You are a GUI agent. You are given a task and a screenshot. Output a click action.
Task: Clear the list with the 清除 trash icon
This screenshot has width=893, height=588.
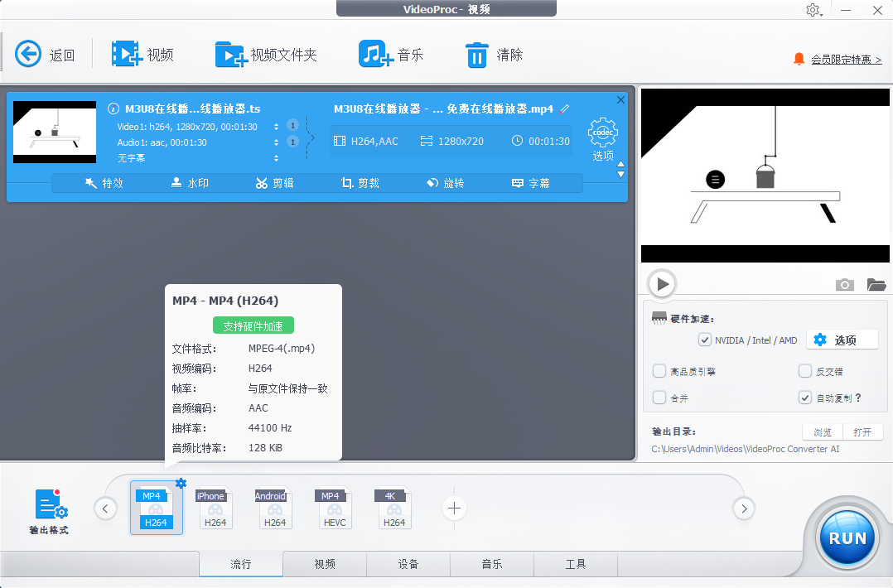coord(476,55)
